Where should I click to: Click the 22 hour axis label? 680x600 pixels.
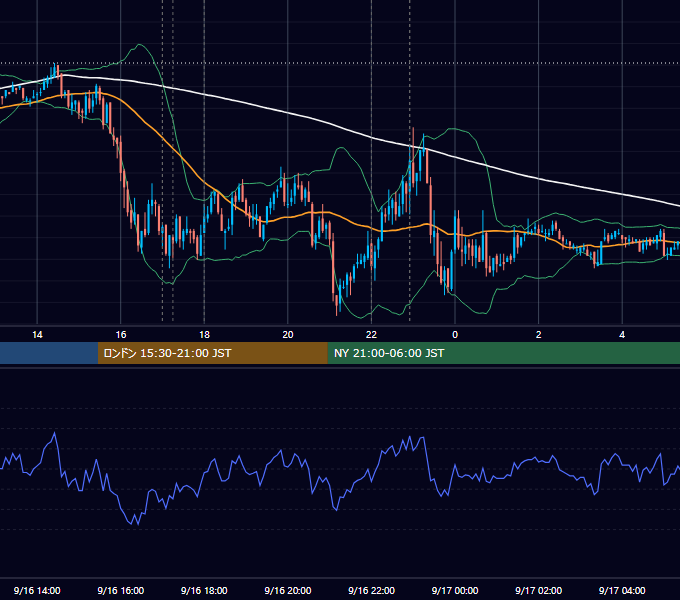[372, 335]
